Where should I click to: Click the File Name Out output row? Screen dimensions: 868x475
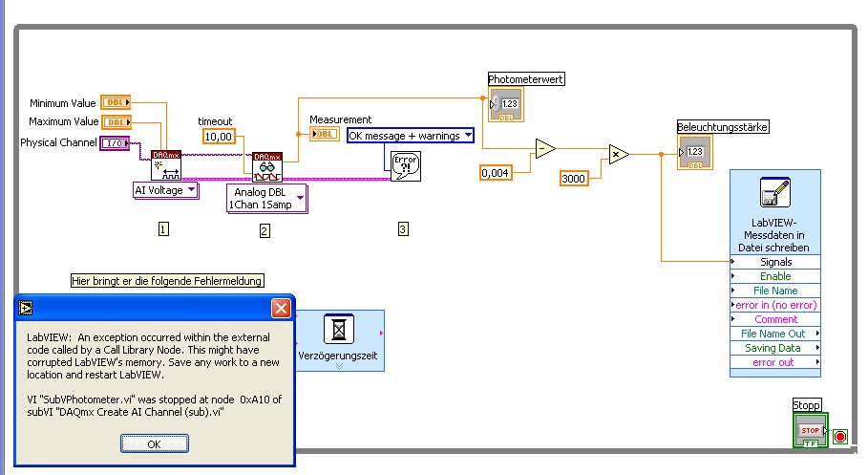775,334
